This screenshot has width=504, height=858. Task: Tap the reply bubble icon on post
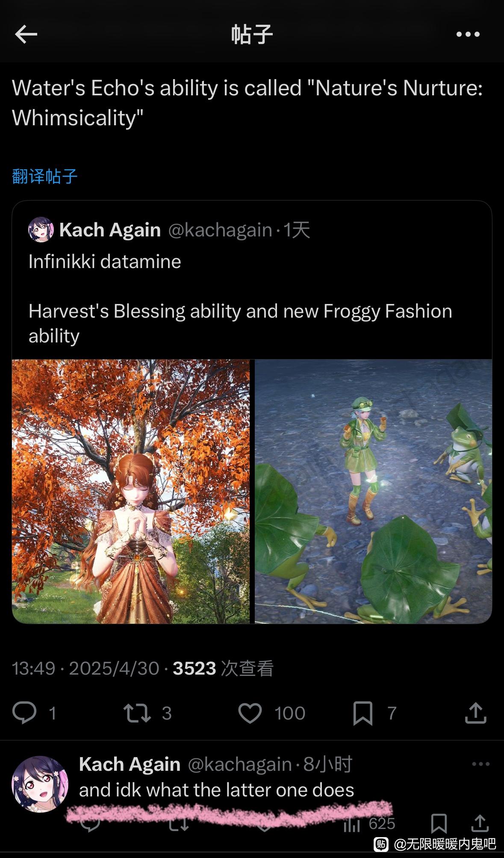(24, 713)
